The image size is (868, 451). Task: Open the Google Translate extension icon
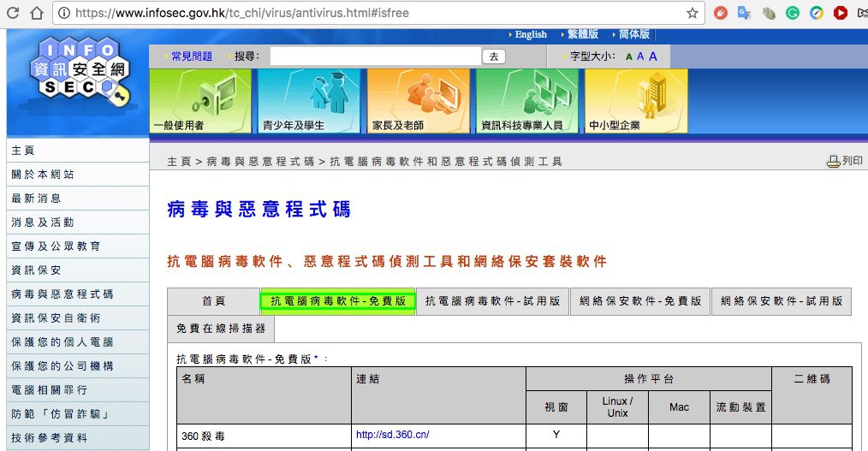745,13
